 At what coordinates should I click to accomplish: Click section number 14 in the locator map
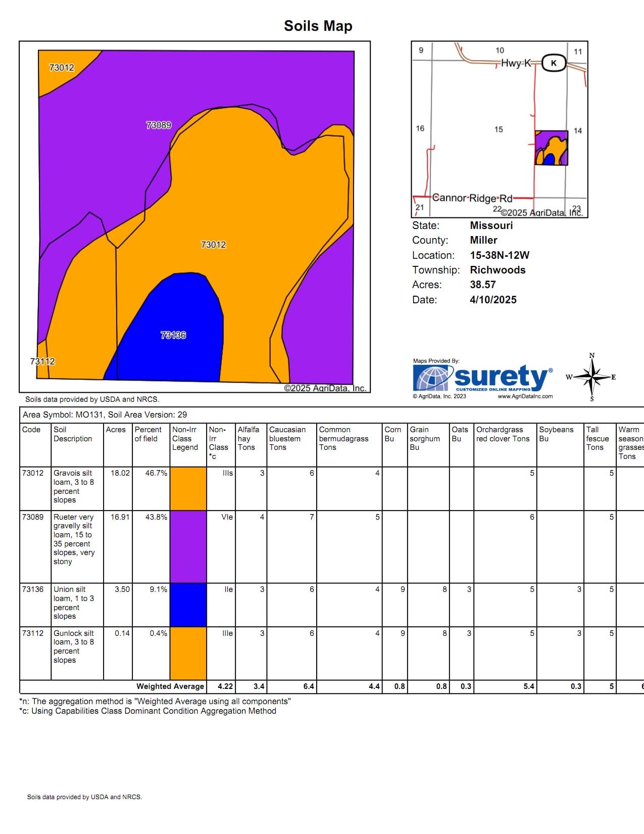[x=578, y=130]
